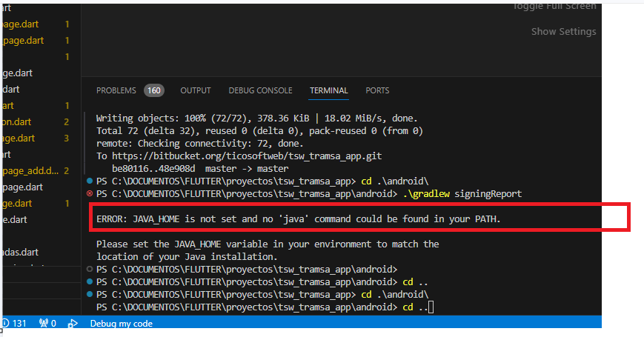Click the 'Show Settings' shortcut hint
This screenshot has height=337, width=644.
[563, 32]
